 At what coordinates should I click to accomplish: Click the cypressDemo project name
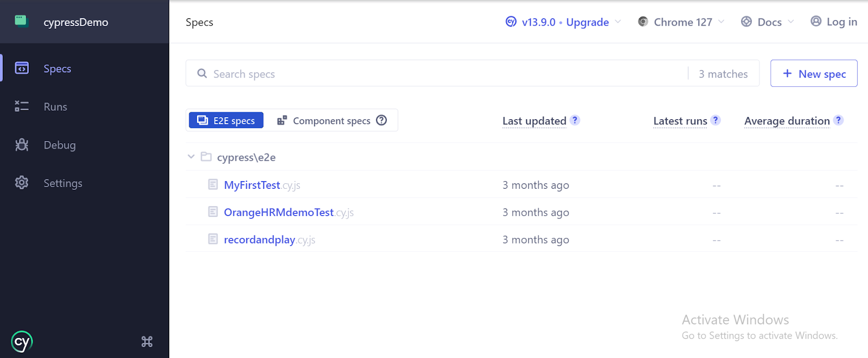tap(76, 22)
